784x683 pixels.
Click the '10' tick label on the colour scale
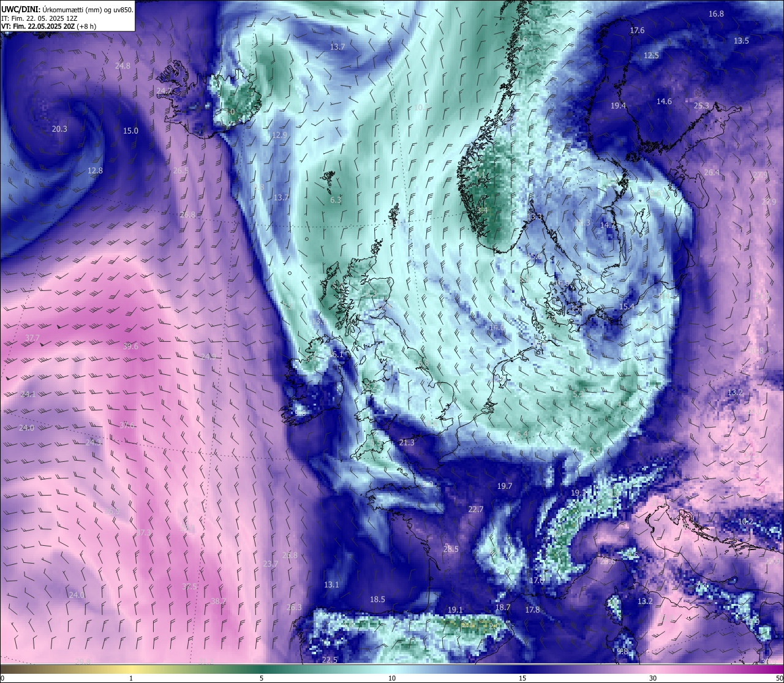pos(392,677)
